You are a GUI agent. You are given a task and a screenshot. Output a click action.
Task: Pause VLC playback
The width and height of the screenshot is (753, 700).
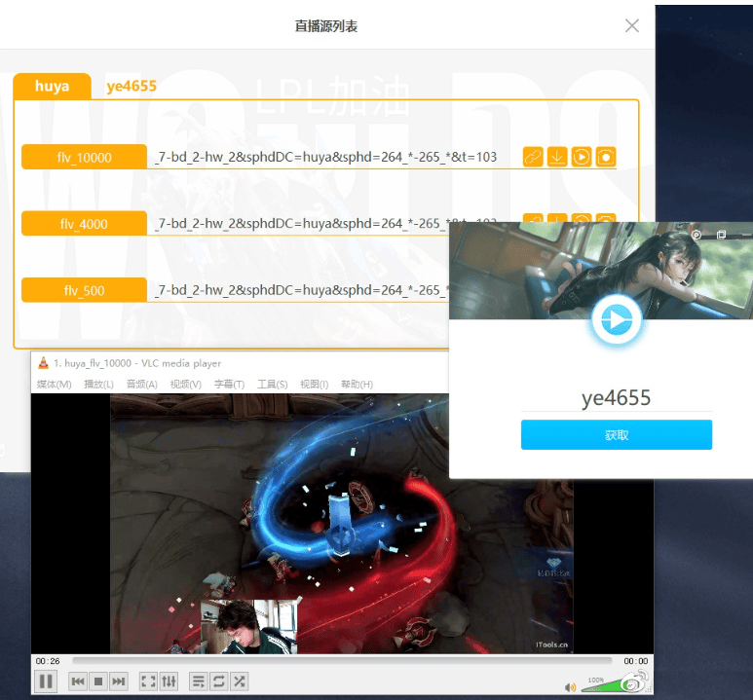[45, 682]
